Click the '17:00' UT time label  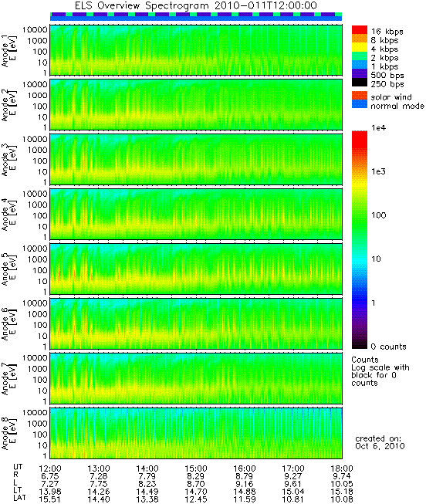[x=293, y=468]
